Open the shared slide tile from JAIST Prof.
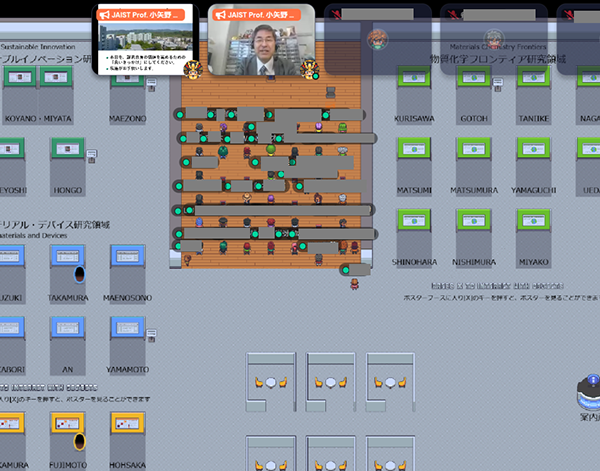 (145, 39)
